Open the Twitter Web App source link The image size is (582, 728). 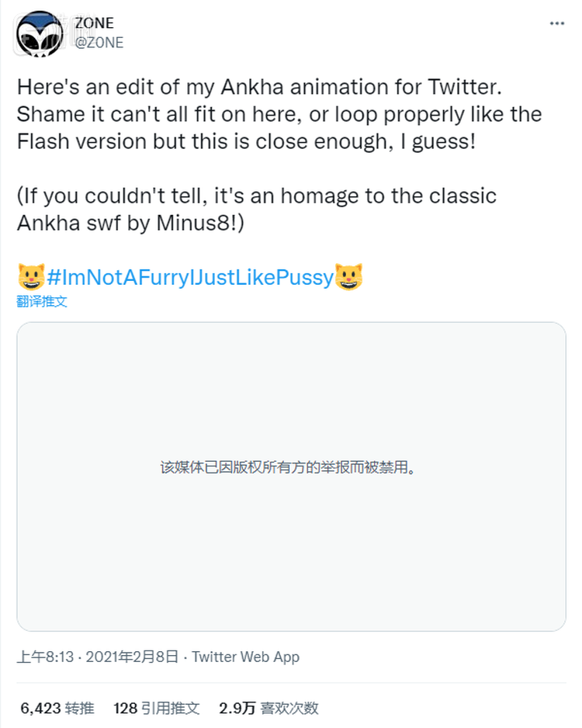[246, 657]
